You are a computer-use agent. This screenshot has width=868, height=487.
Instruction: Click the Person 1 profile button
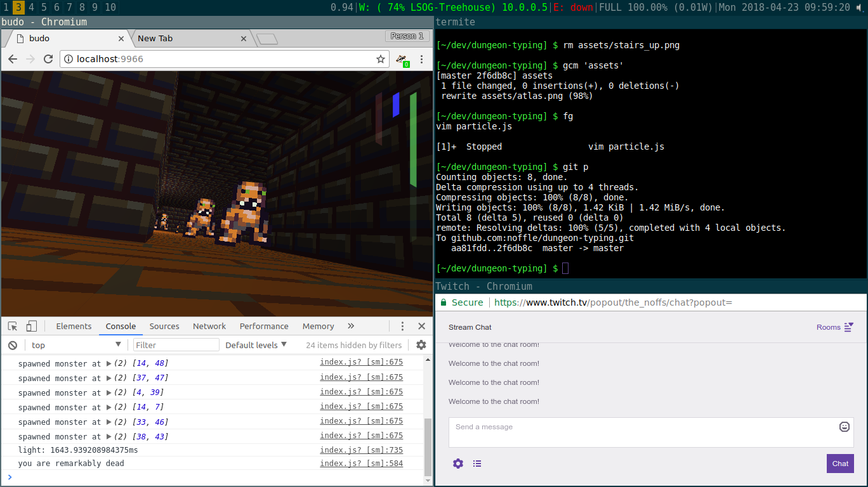[407, 36]
